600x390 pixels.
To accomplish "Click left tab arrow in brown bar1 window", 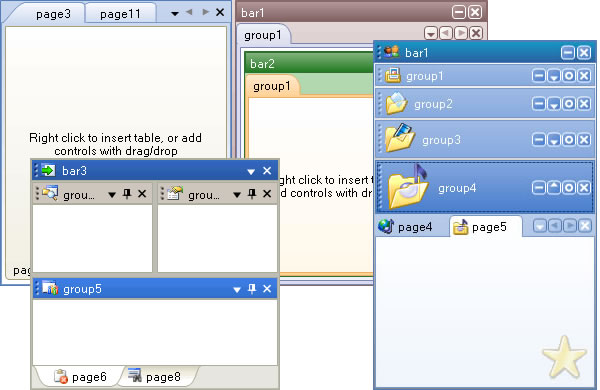I will click(446, 33).
